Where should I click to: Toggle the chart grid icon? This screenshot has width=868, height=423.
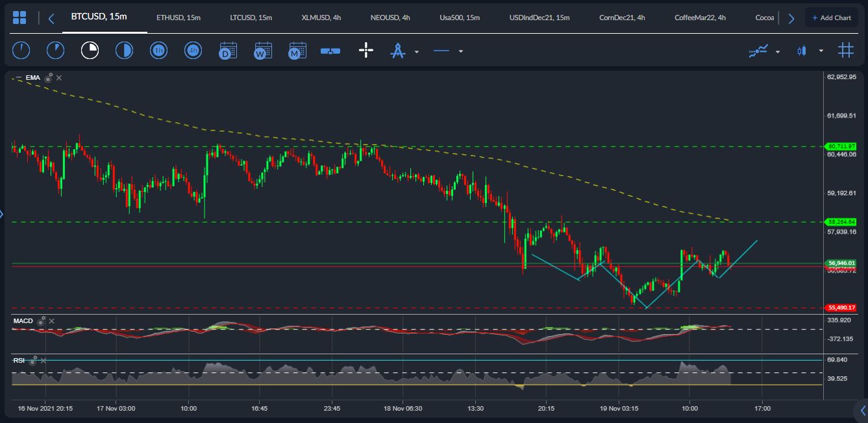pyautogui.click(x=846, y=51)
